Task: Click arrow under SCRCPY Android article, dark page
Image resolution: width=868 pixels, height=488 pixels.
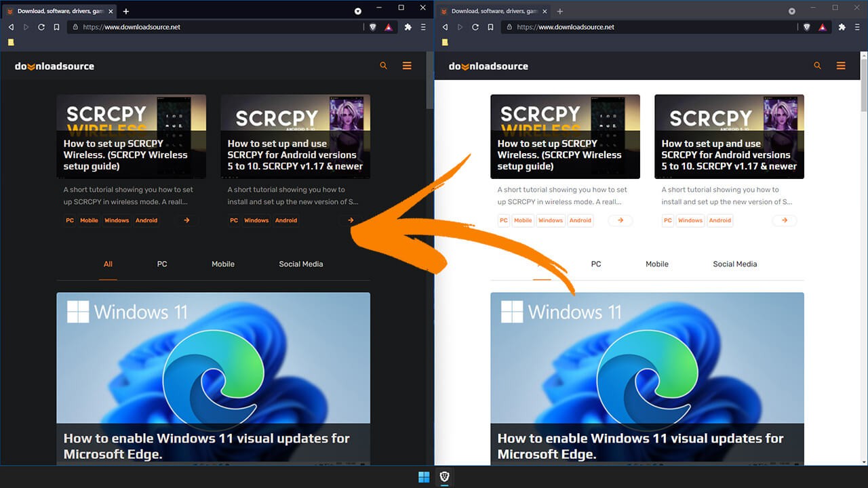Action: coord(351,220)
